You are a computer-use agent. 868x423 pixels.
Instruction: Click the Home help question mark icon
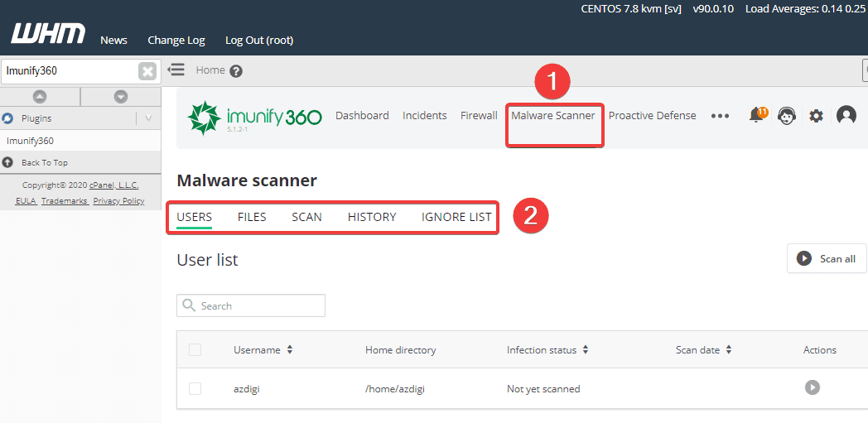[236, 71]
